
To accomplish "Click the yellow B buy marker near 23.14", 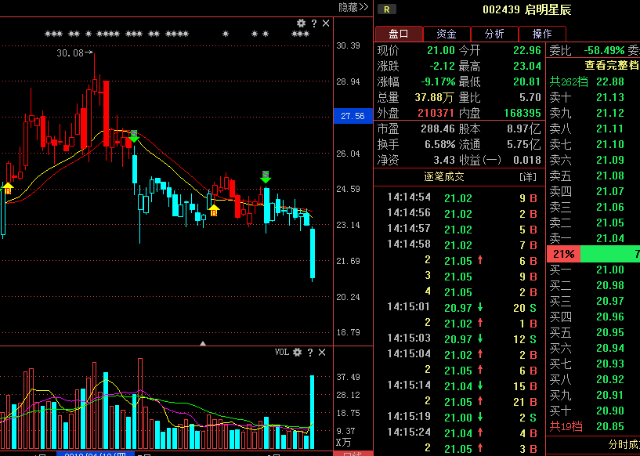I will (x=214, y=210).
